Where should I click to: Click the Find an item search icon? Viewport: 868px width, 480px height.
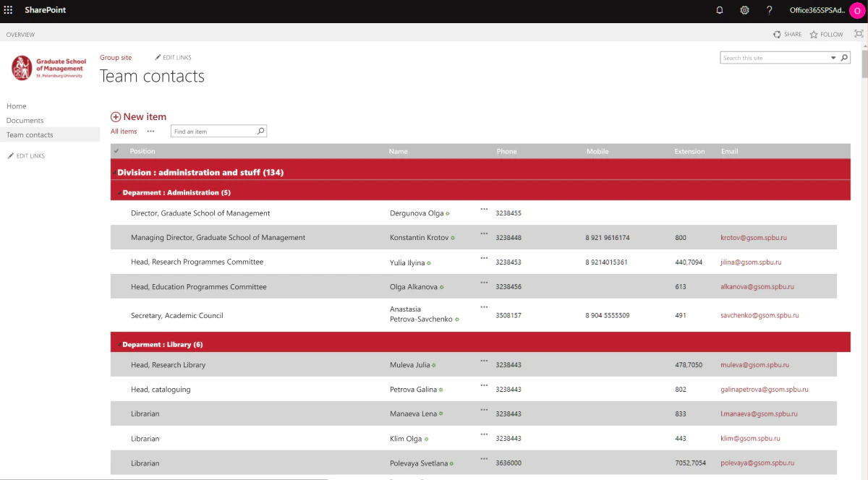click(x=261, y=131)
